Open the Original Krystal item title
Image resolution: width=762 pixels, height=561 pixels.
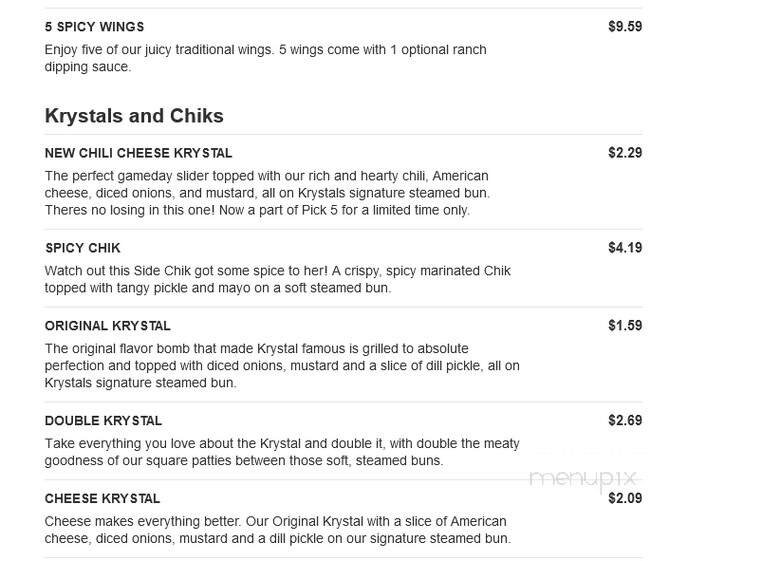(107, 326)
